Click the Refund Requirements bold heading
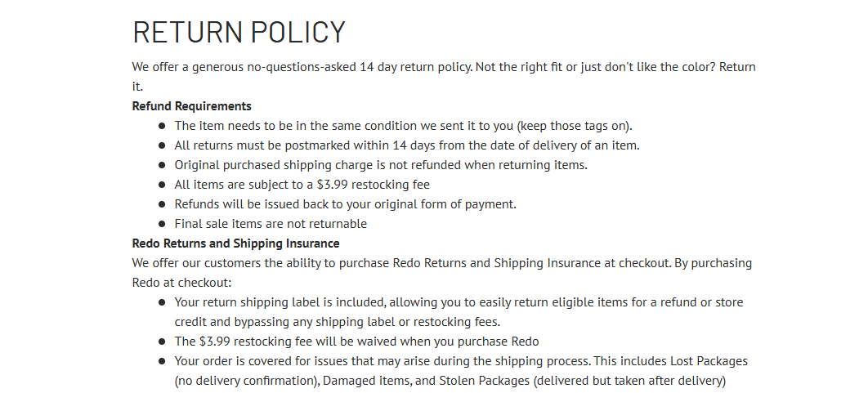This screenshot has height=393, width=868. coord(191,105)
